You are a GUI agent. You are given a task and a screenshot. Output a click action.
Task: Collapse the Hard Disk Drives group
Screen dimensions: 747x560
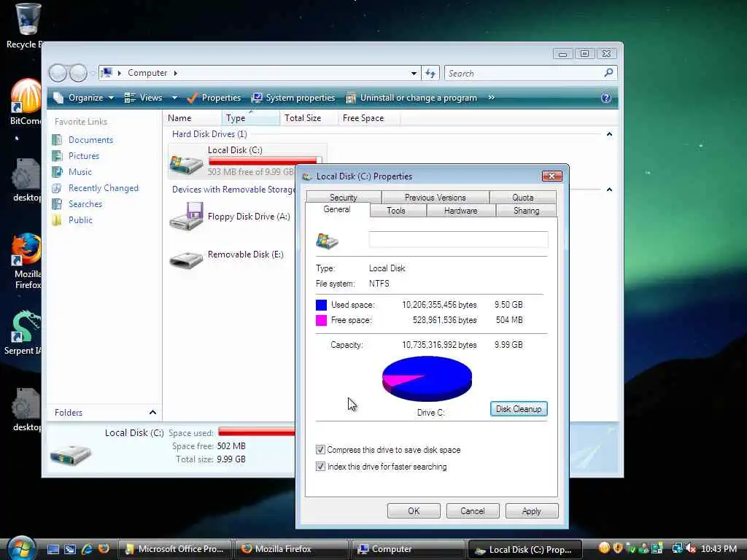coord(609,134)
